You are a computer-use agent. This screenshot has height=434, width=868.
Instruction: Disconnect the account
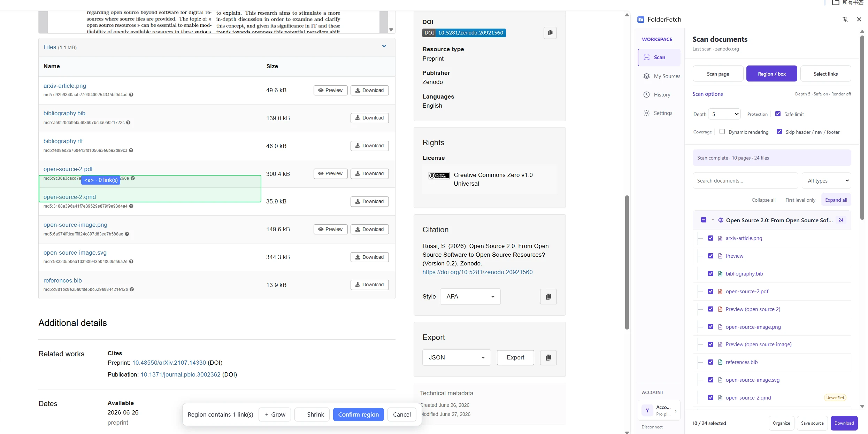[x=652, y=427]
